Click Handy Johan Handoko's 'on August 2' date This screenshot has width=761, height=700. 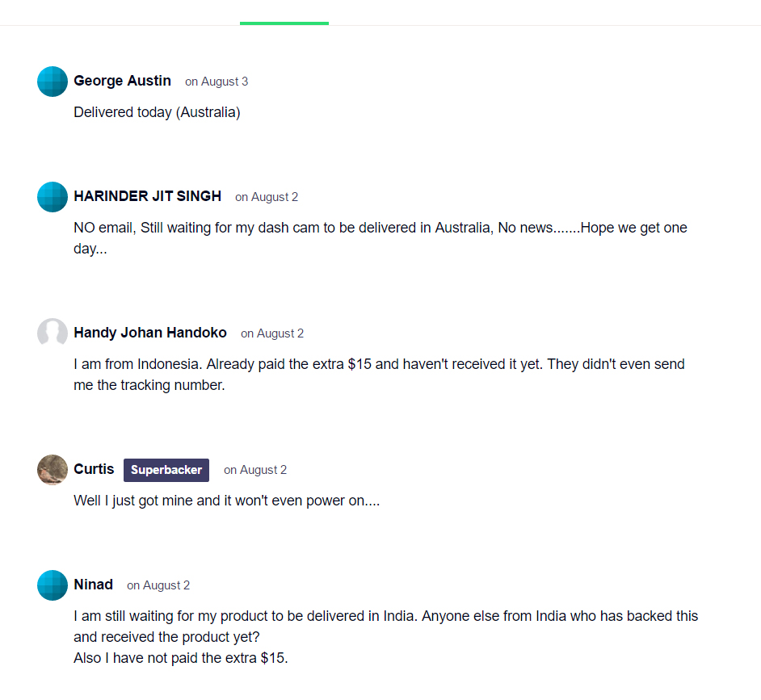click(272, 333)
